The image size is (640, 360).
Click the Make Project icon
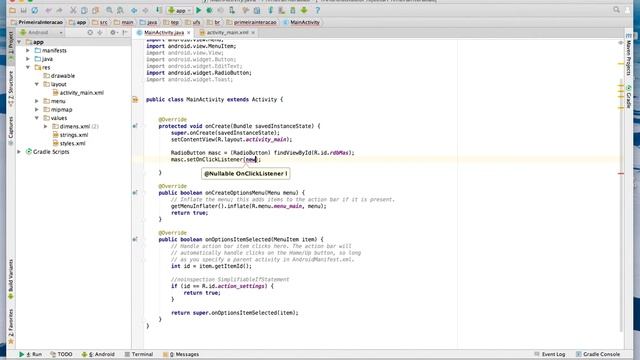pos(159,10)
